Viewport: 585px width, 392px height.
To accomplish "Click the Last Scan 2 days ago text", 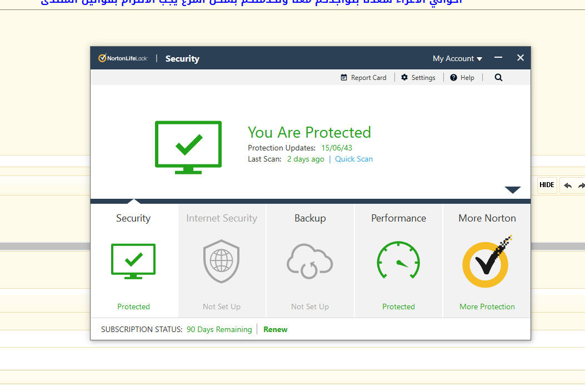I will pos(286,159).
